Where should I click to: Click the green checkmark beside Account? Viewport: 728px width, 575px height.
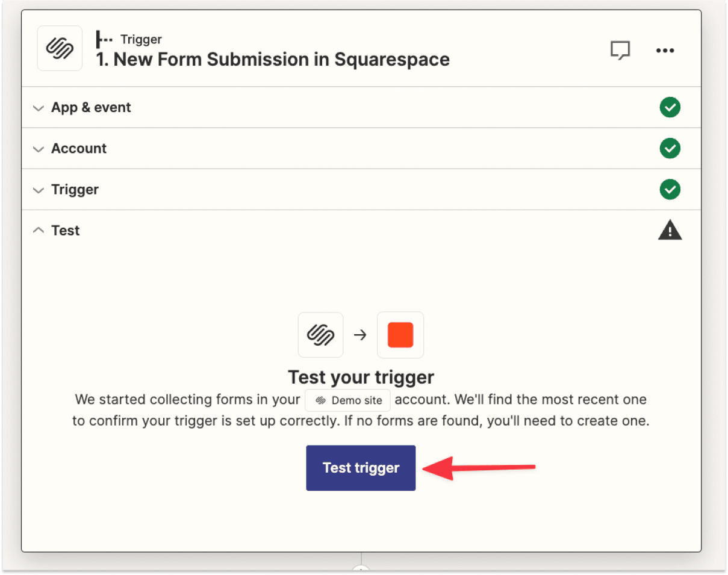click(670, 148)
